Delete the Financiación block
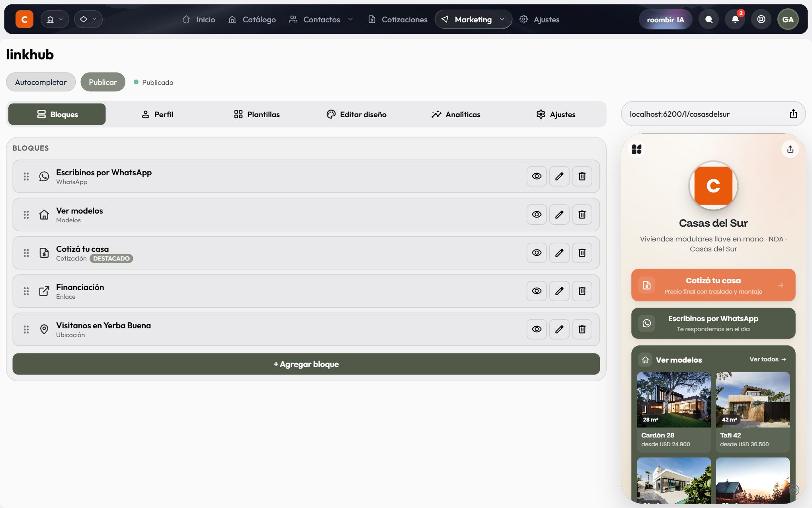The image size is (812, 508). point(582,291)
